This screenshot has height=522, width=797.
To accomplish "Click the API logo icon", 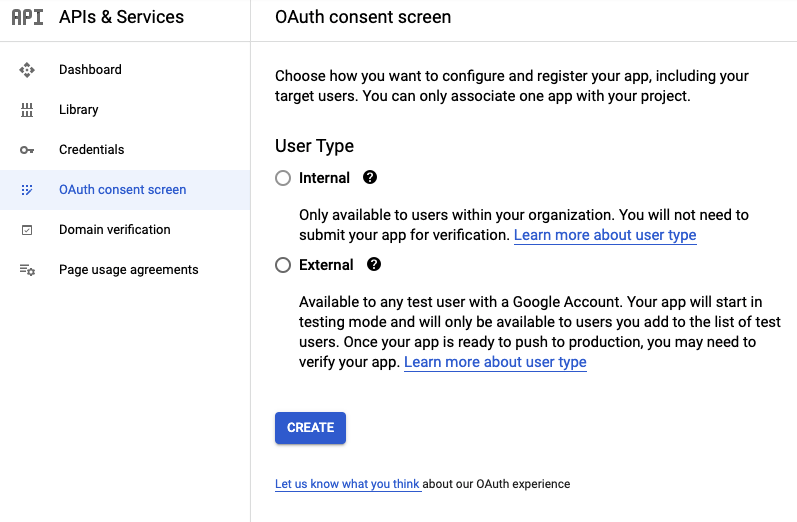I will coord(27,17).
